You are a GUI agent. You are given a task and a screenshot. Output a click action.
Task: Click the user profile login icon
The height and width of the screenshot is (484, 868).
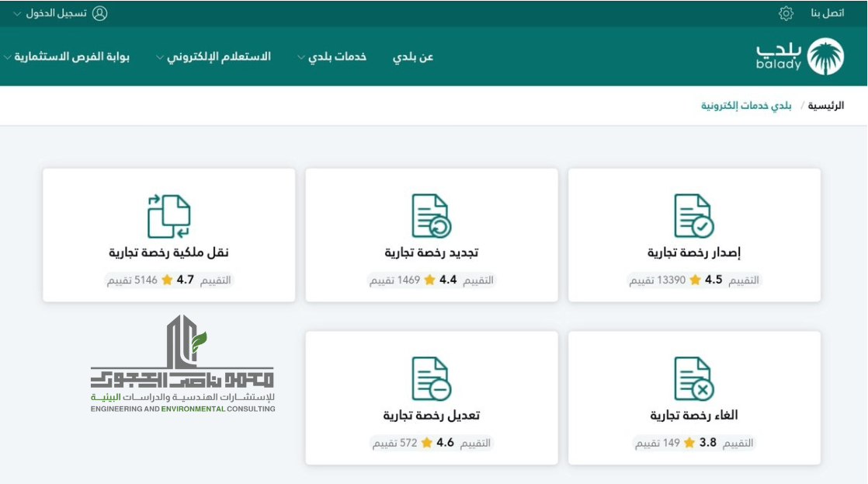pyautogui.click(x=99, y=13)
